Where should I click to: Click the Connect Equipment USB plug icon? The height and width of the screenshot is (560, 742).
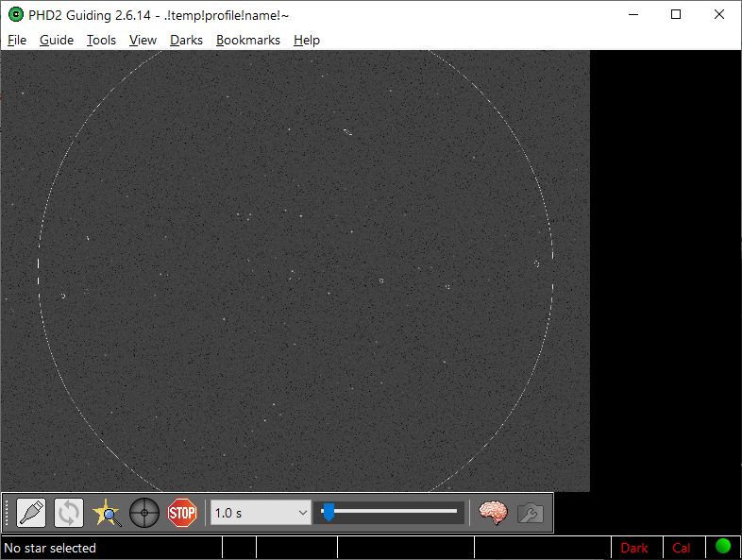click(x=31, y=513)
